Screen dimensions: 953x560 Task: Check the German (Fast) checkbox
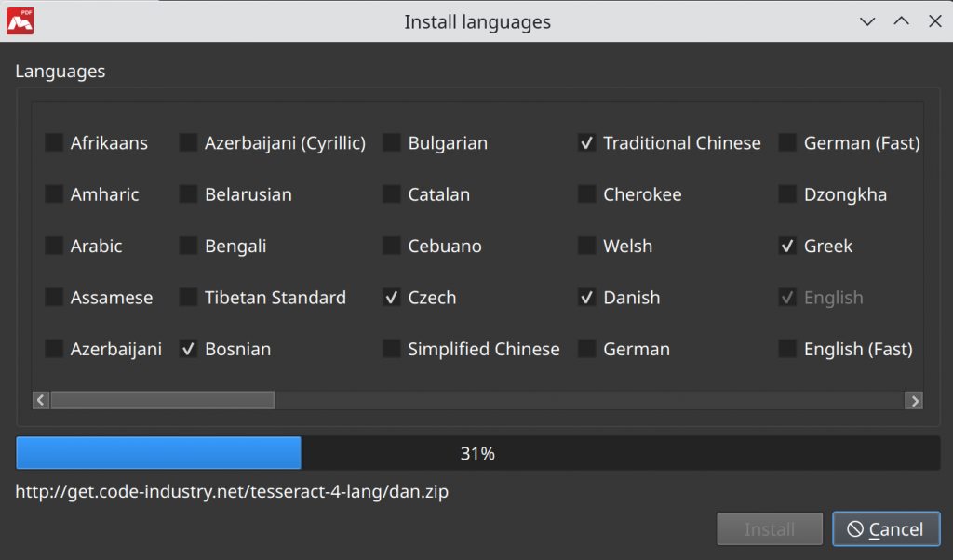[787, 143]
